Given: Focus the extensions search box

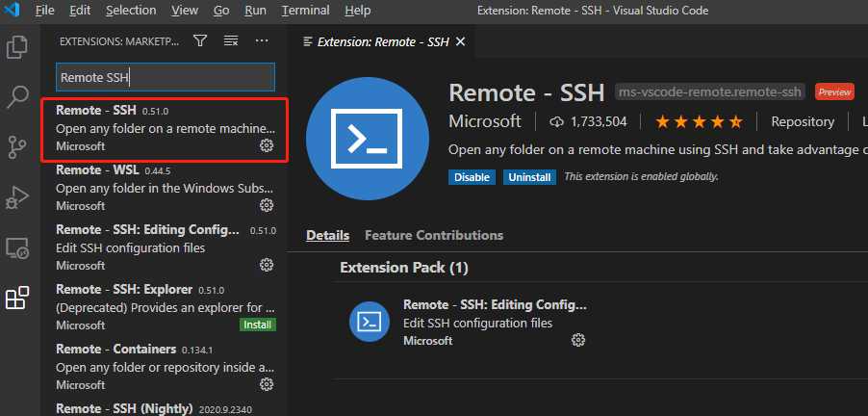Looking at the screenshot, I should click(166, 77).
